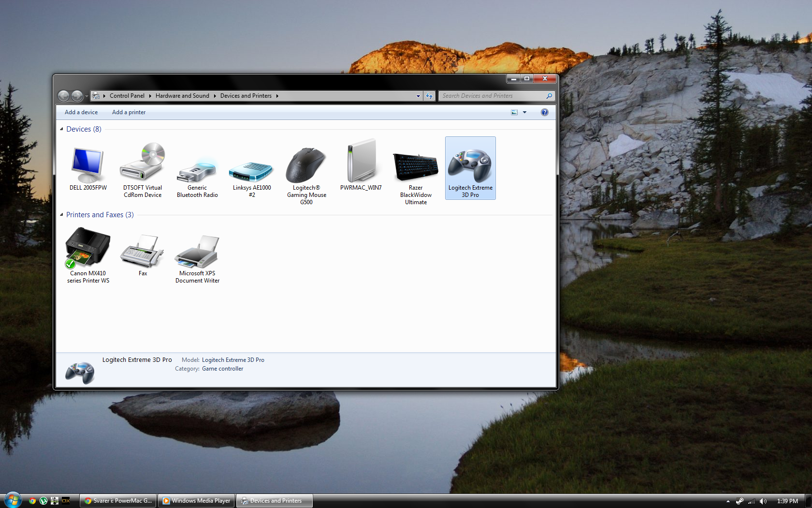Select the Microsoft XPS Document Writer
812x508 pixels.
[197, 259]
